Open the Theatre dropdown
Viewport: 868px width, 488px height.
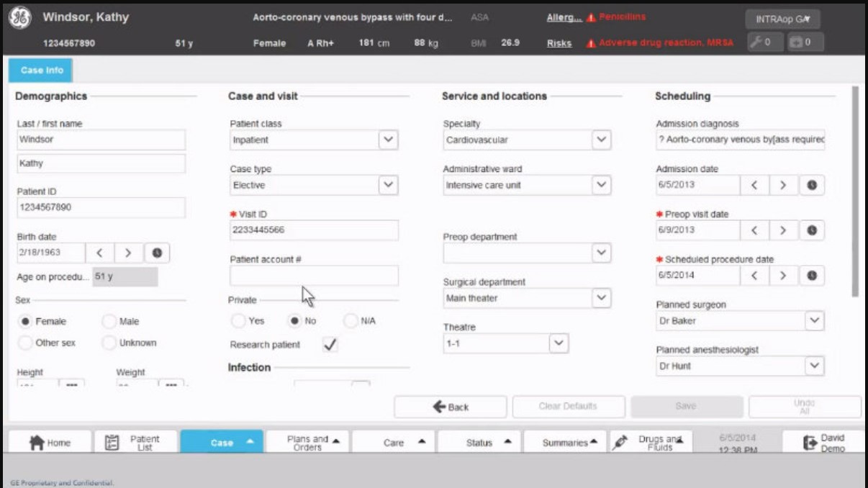559,343
